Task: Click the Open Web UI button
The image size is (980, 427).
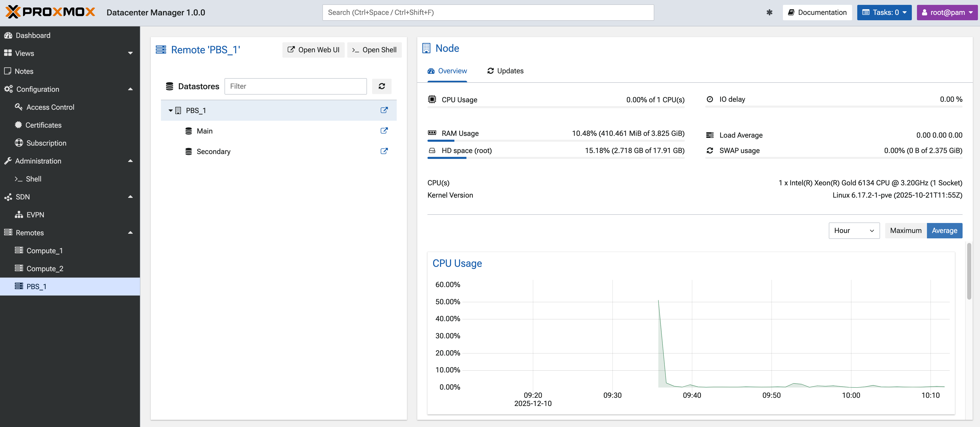Action: tap(313, 50)
